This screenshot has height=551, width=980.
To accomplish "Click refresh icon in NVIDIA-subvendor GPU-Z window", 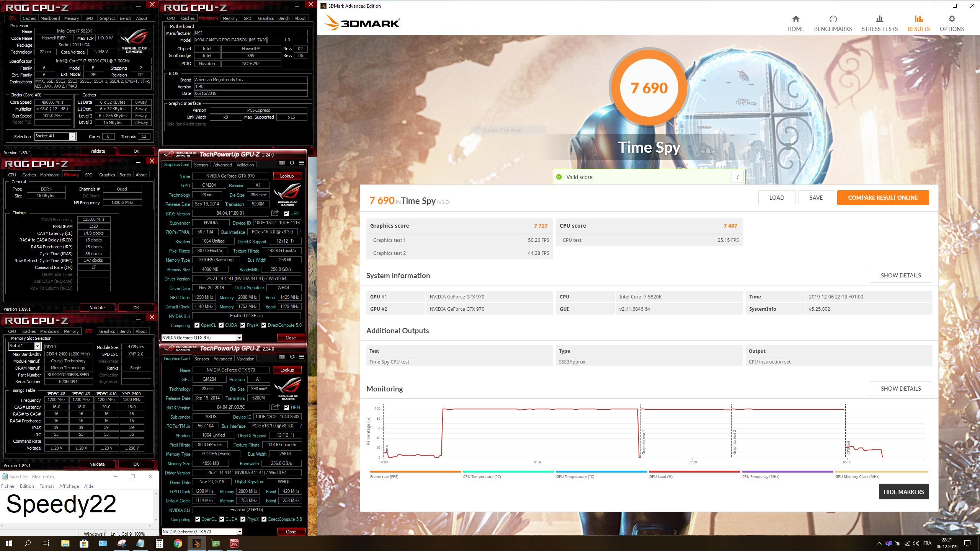I will (x=292, y=163).
